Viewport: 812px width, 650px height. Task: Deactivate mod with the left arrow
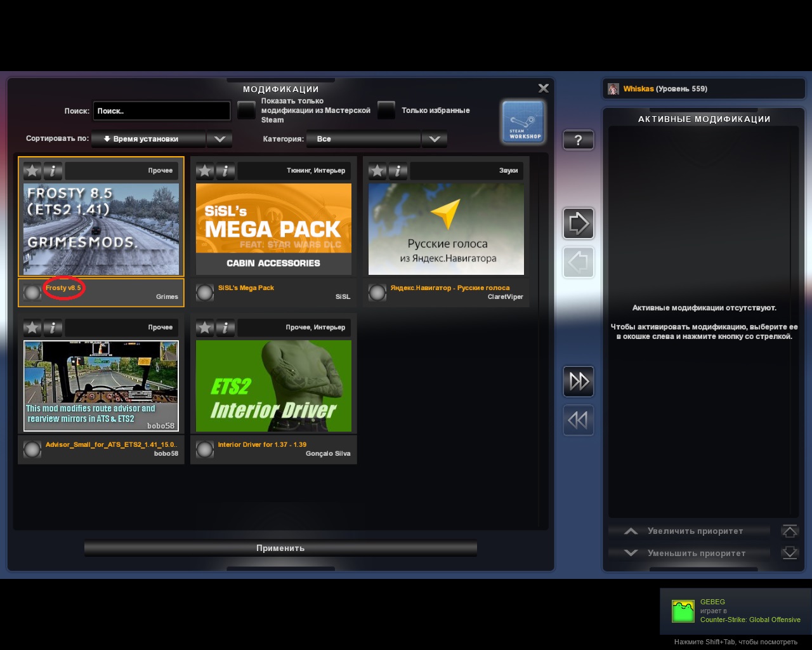click(578, 262)
